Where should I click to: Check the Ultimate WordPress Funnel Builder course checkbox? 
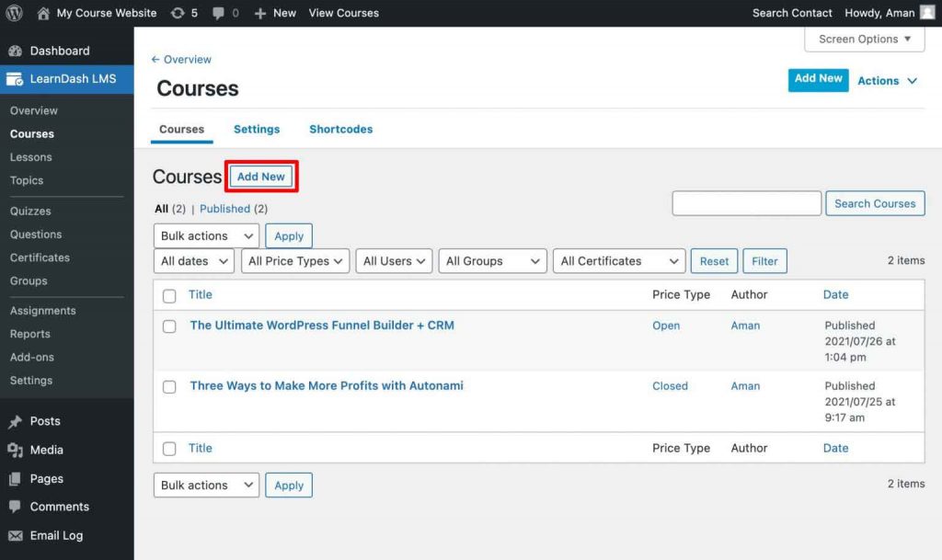pyautogui.click(x=169, y=326)
